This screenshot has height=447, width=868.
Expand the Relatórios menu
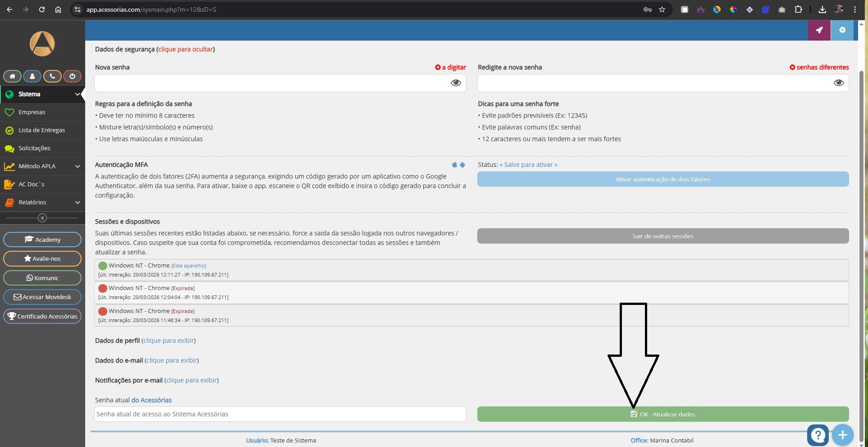coord(42,202)
